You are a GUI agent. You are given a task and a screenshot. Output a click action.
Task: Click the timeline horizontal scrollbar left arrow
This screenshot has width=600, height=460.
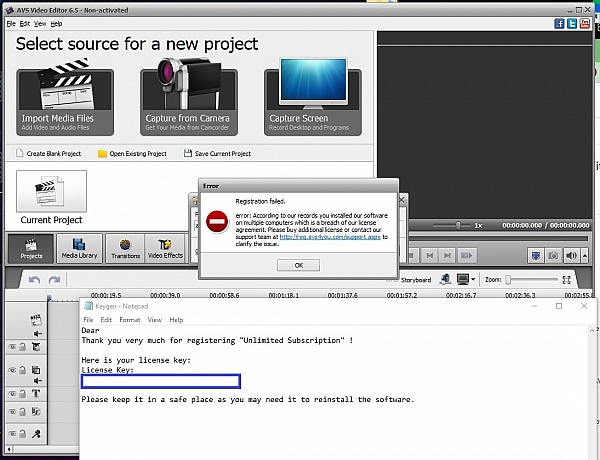click(x=9, y=449)
